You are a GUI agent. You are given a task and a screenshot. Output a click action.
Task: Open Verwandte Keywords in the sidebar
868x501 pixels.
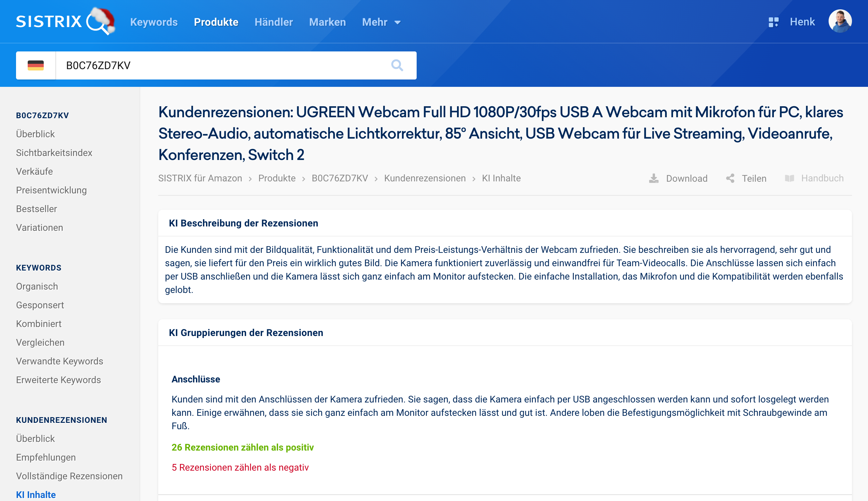click(x=59, y=361)
